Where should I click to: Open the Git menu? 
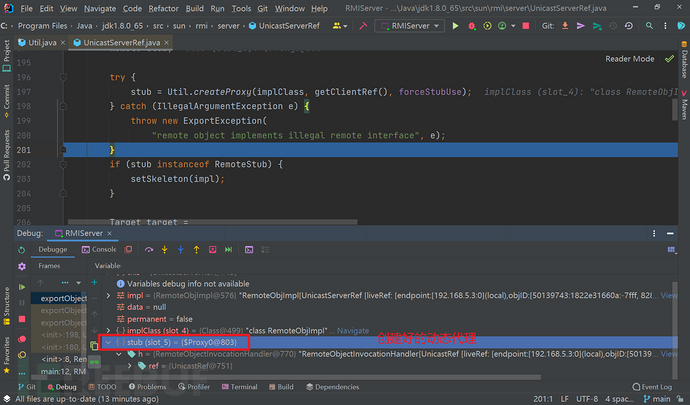[263, 8]
